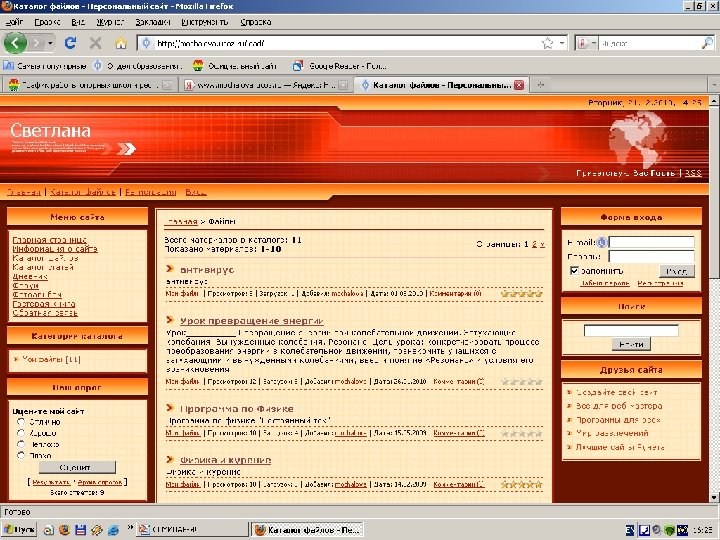Screen dimensions: 720x540
Task: Open the Журнал menu
Action: (110, 22)
